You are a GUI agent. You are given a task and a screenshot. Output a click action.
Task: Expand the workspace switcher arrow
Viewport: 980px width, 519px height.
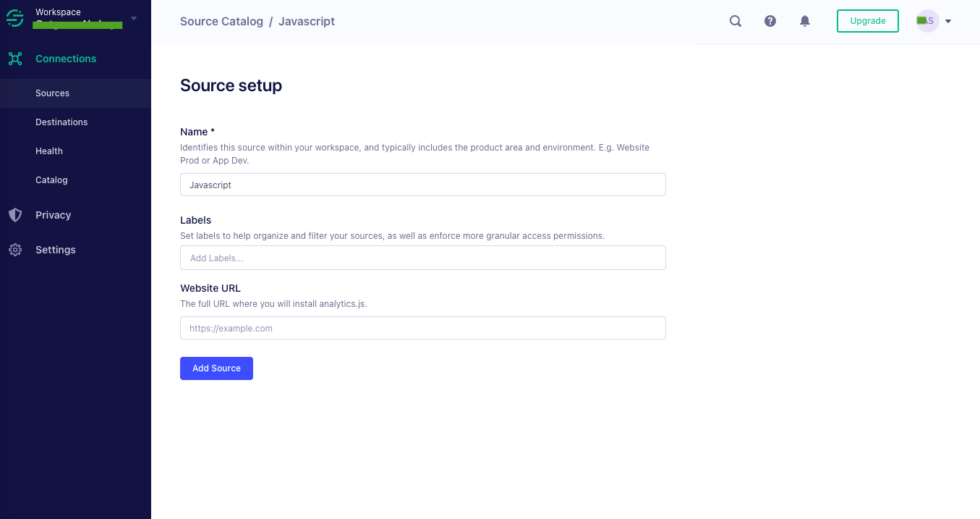point(134,18)
